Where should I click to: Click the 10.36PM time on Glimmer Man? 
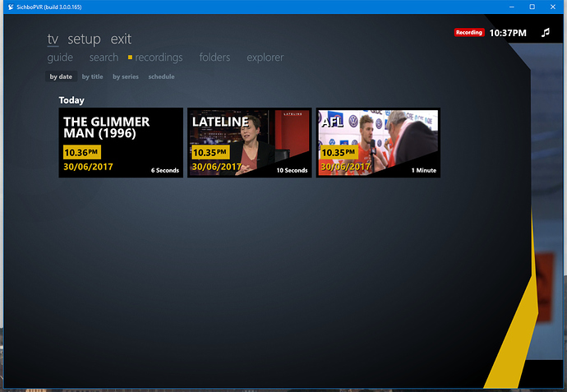pyautogui.click(x=81, y=152)
